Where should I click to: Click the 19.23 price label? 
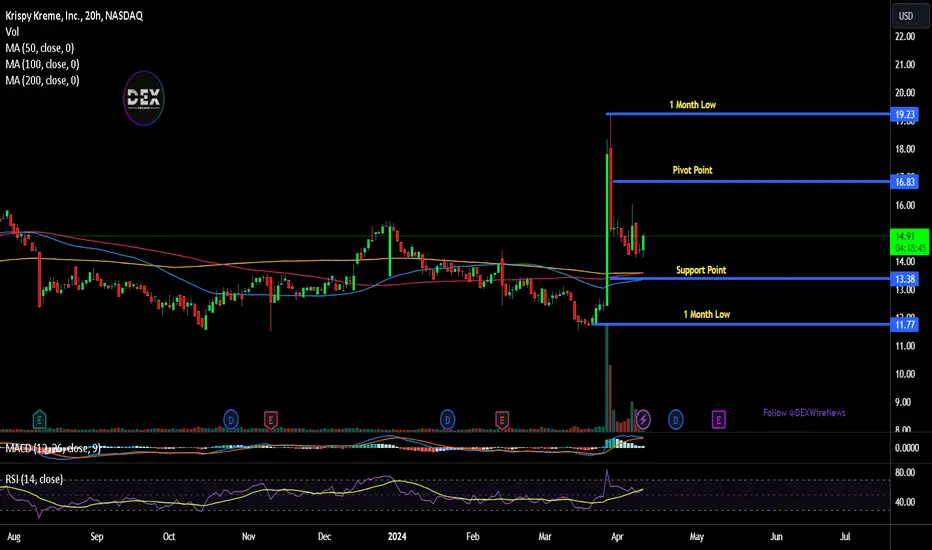(904, 114)
